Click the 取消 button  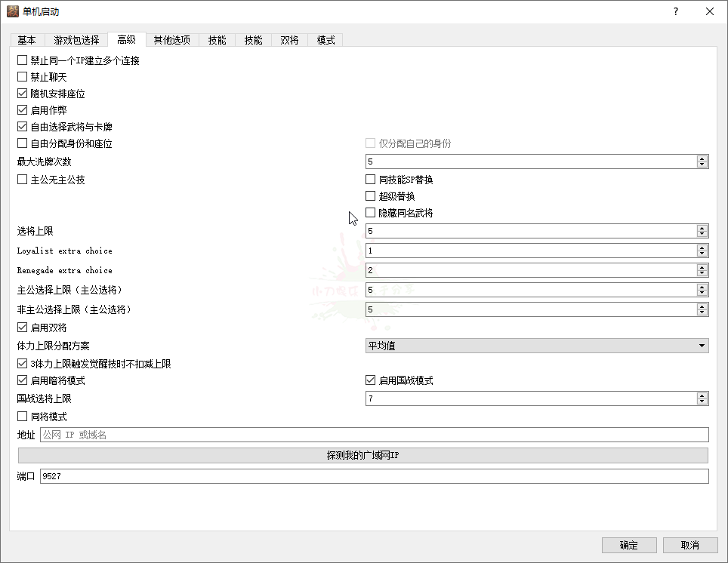click(689, 545)
